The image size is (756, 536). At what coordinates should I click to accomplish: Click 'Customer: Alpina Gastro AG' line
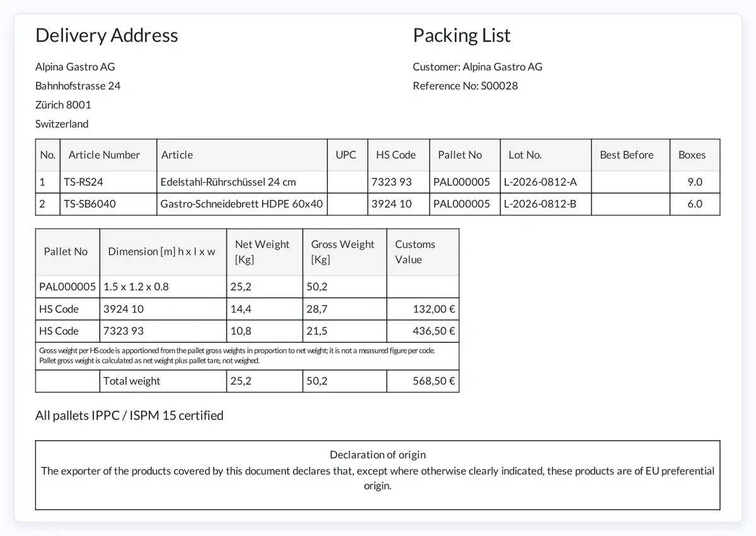point(478,67)
